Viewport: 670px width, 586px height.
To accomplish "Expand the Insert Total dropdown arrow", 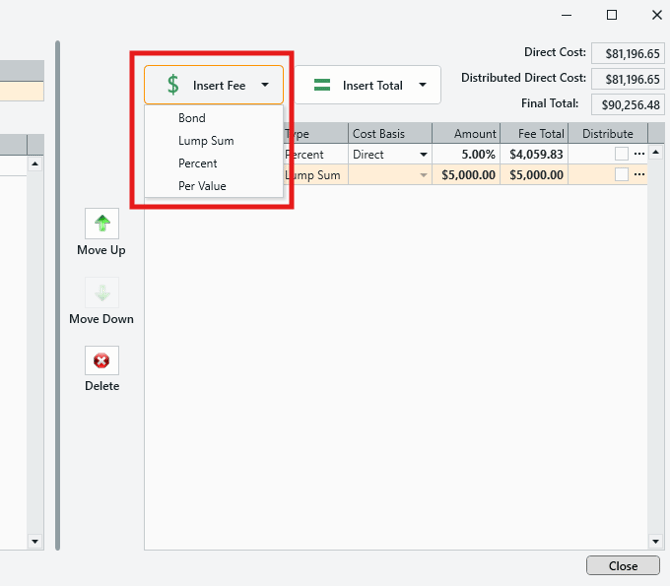I will click(x=423, y=85).
